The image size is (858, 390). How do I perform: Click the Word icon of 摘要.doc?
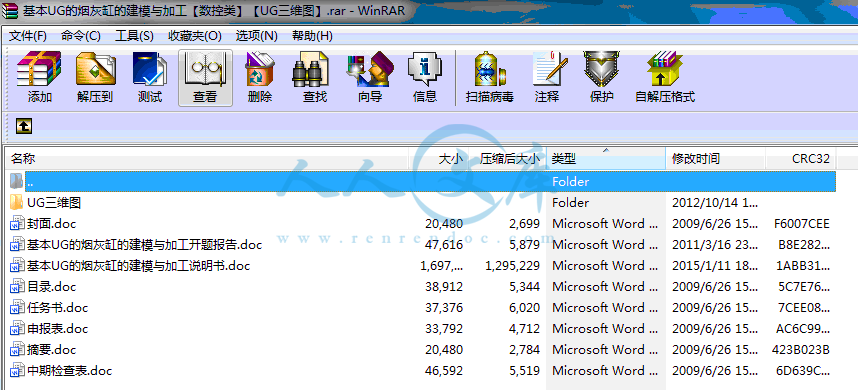(18, 350)
